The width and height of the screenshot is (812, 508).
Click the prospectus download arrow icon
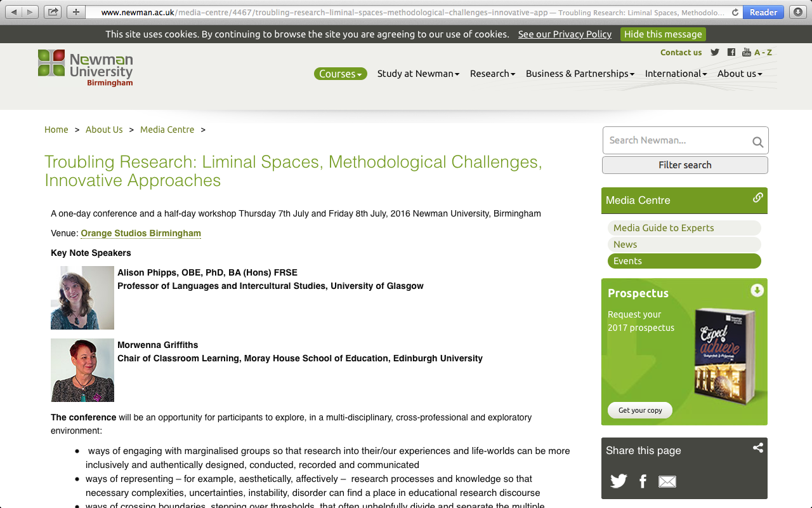(757, 291)
